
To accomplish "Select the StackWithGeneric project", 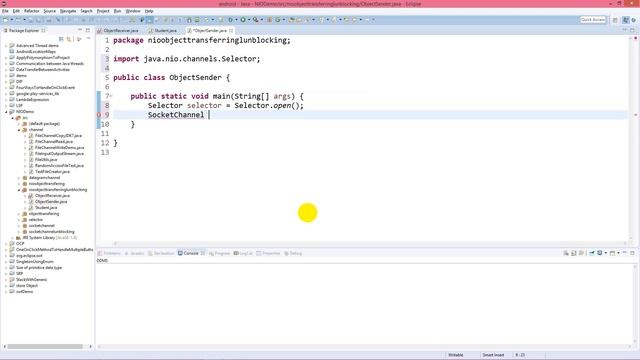I will click(31, 280).
